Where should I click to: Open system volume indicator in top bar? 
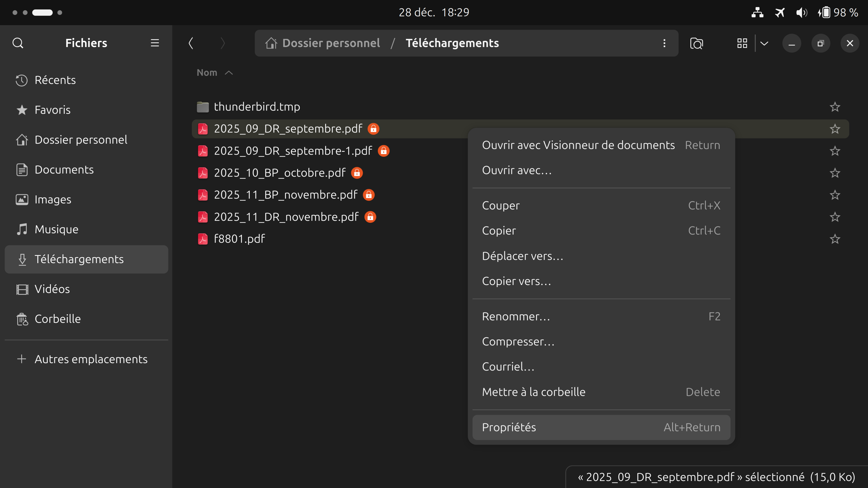point(801,12)
